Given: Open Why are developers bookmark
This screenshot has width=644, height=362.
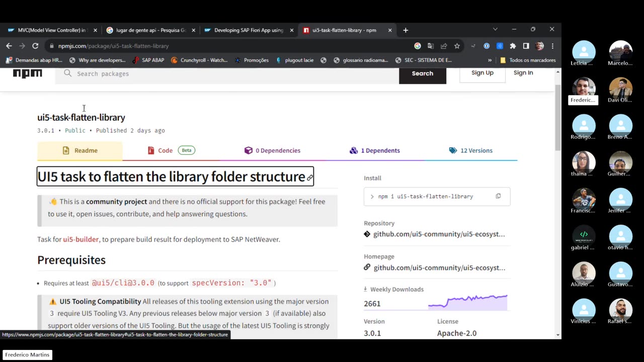Looking at the screenshot, I should (x=97, y=60).
